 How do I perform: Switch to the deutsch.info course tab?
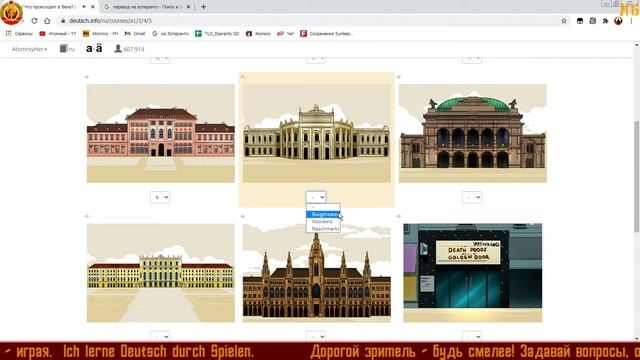click(x=53, y=7)
